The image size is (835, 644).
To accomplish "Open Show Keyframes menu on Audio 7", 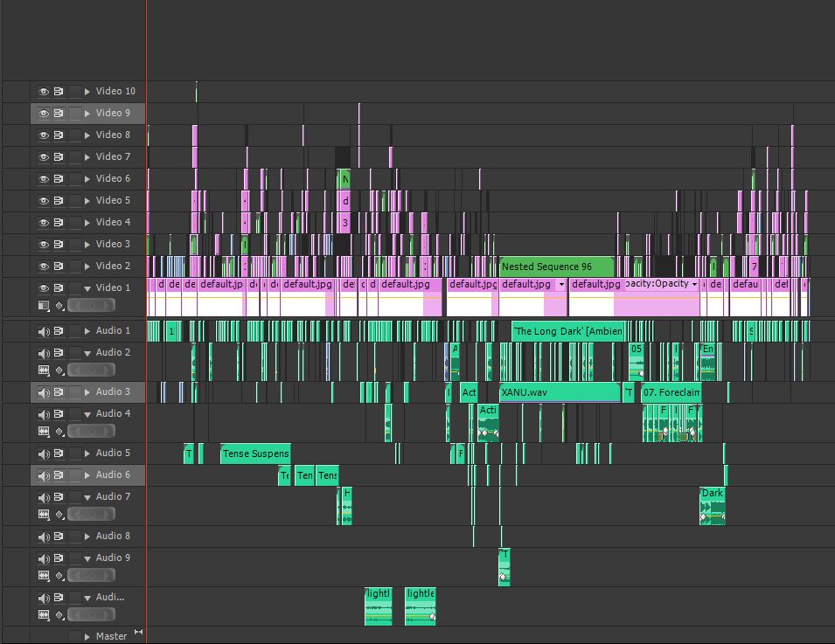I will (x=59, y=514).
